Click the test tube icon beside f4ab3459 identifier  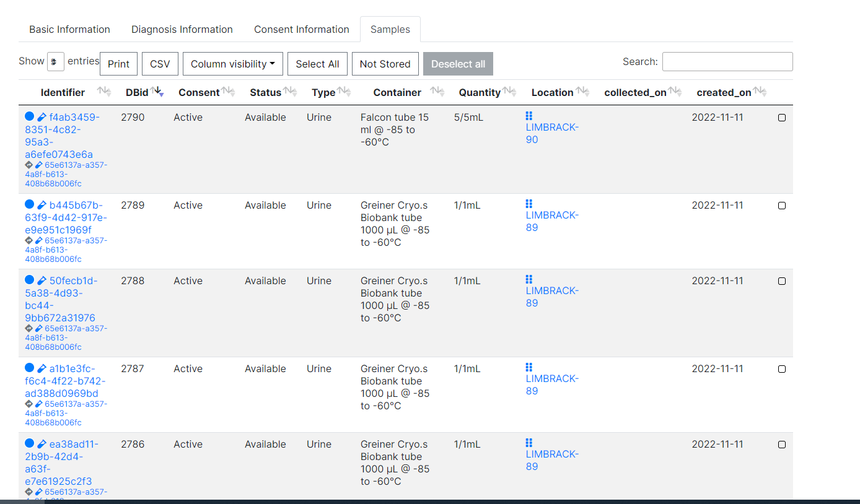(x=41, y=116)
